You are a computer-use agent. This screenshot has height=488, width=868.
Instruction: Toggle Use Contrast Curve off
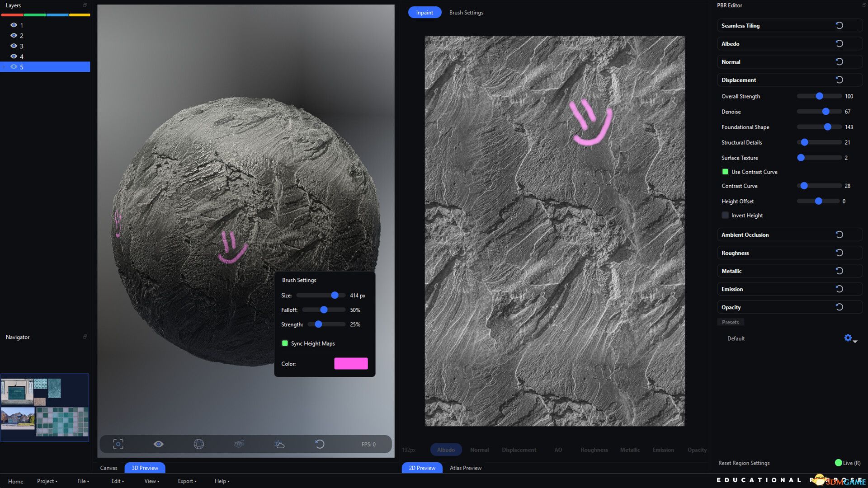click(726, 172)
